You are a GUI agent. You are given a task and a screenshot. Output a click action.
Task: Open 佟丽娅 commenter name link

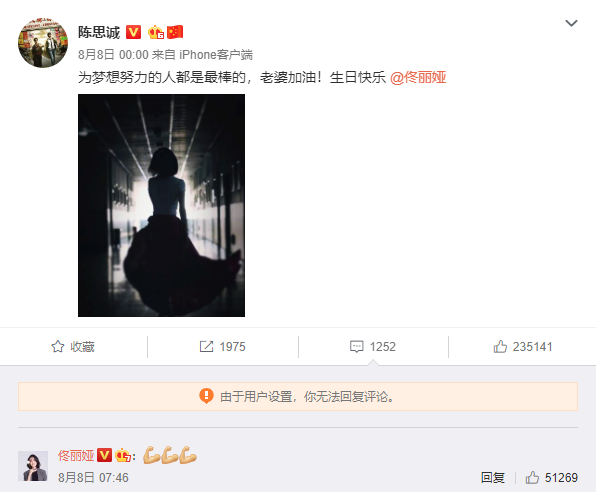pos(76,455)
